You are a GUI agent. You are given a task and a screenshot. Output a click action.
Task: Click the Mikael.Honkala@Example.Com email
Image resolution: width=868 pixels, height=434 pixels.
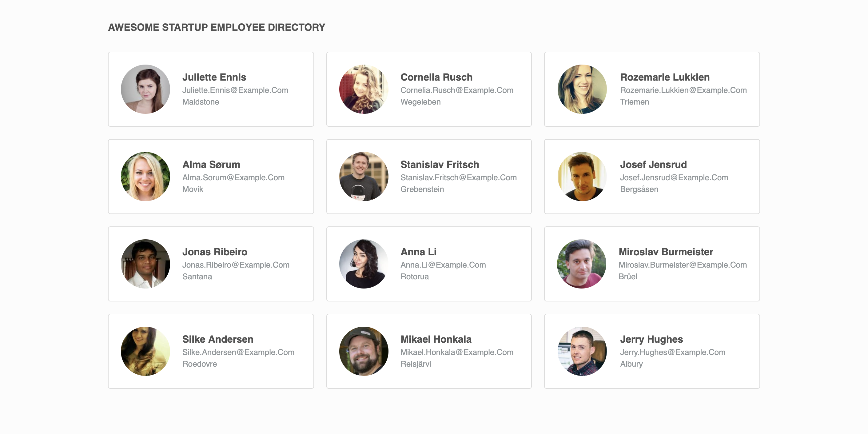[456, 352]
